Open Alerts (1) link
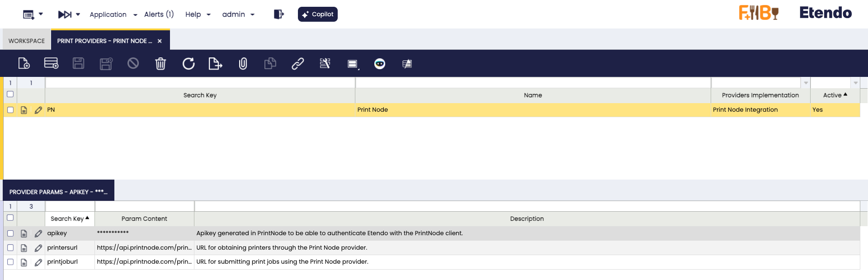 (x=159, y=14)
